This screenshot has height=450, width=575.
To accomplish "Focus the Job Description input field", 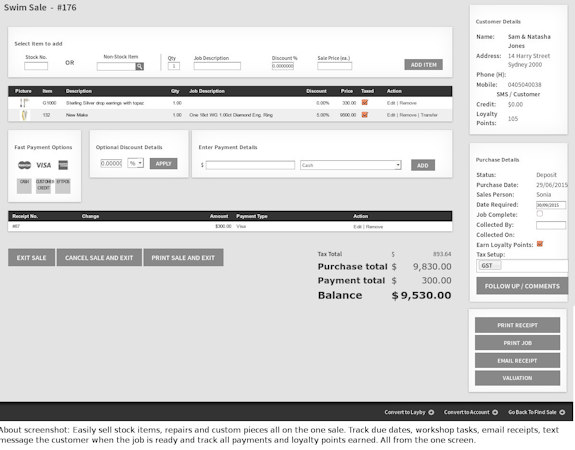I will pos(217,66).
